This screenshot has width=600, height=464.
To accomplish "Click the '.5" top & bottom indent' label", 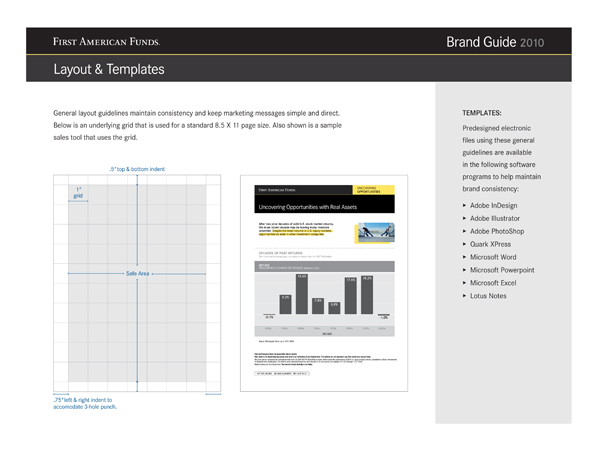I will point(137,169).
